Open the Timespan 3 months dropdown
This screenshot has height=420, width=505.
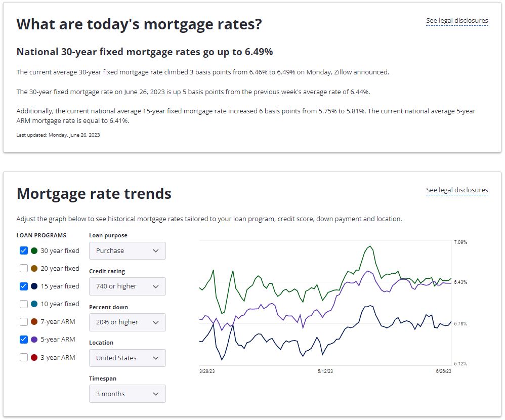(x=127, y=394)
